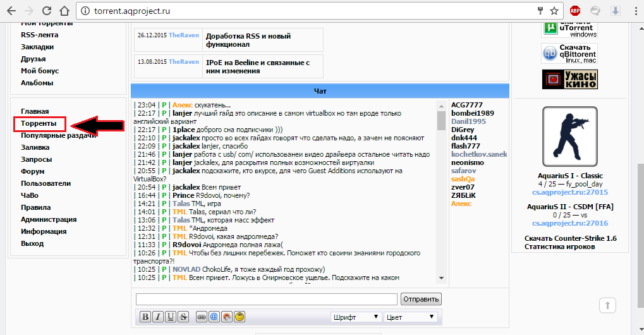Open cs.aqproject.ru:27015 server link
Image resolution: width=644 pixels, height=335 pixels.
click(570, 192)
